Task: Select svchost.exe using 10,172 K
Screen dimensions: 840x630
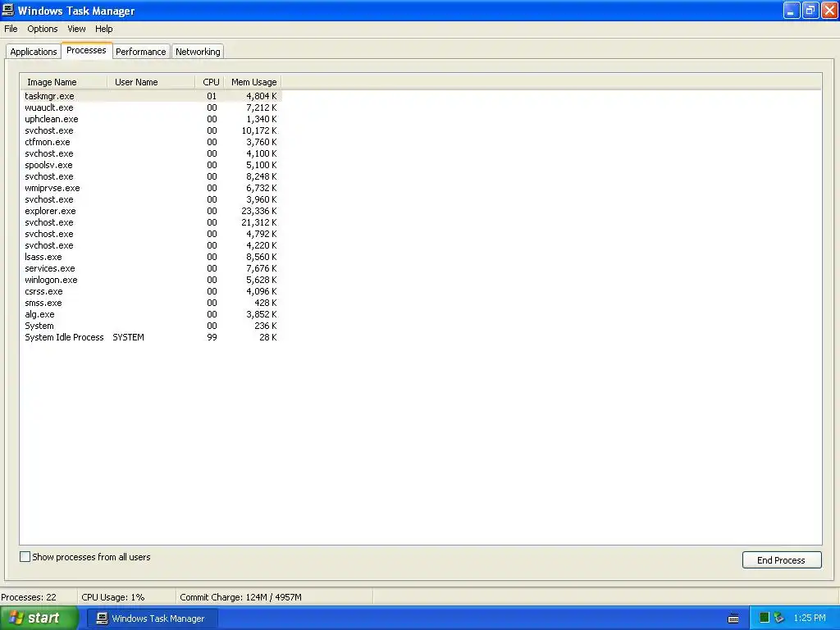Action: (151, 130)
